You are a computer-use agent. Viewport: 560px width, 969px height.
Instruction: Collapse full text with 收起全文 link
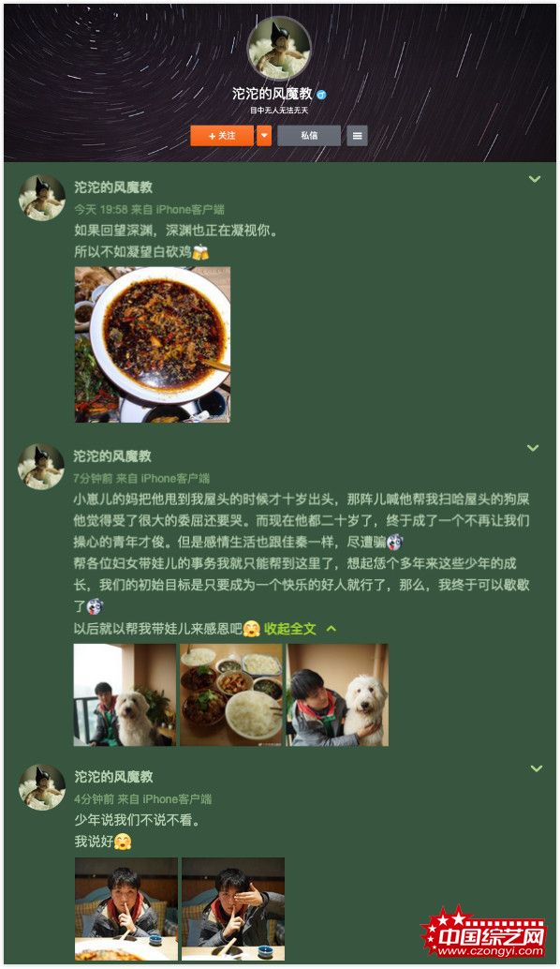click(290, 629)
